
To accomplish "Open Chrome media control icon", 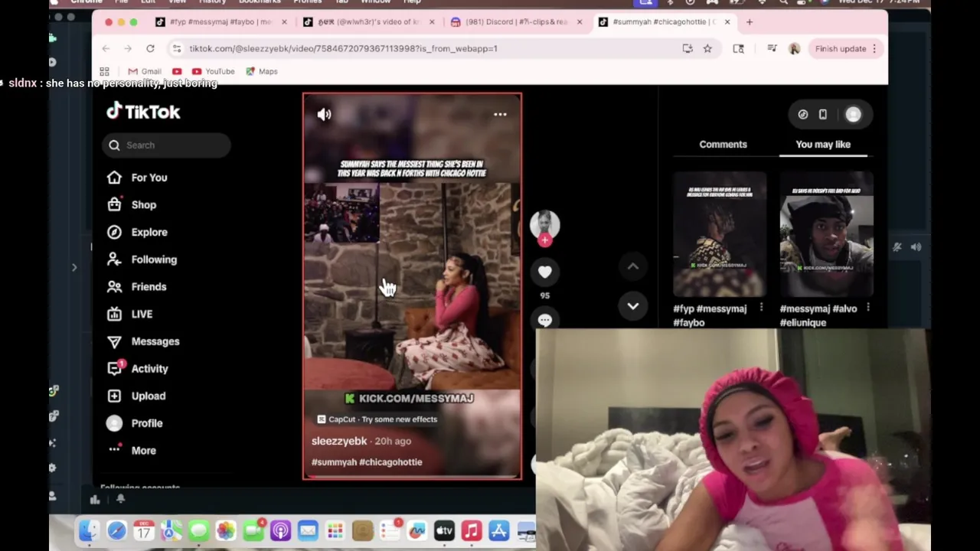I will (x=772, y=49).
